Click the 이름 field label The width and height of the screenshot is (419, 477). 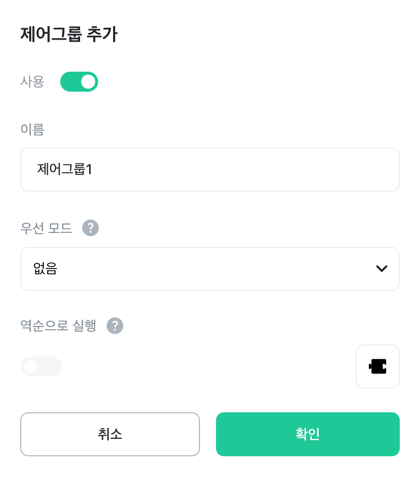32,129
